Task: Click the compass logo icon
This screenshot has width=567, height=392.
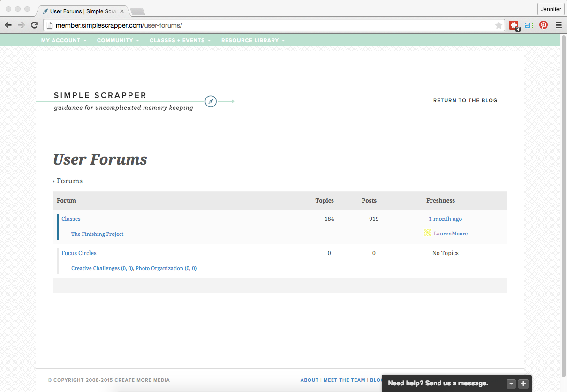Action: [x=211, y=101]
